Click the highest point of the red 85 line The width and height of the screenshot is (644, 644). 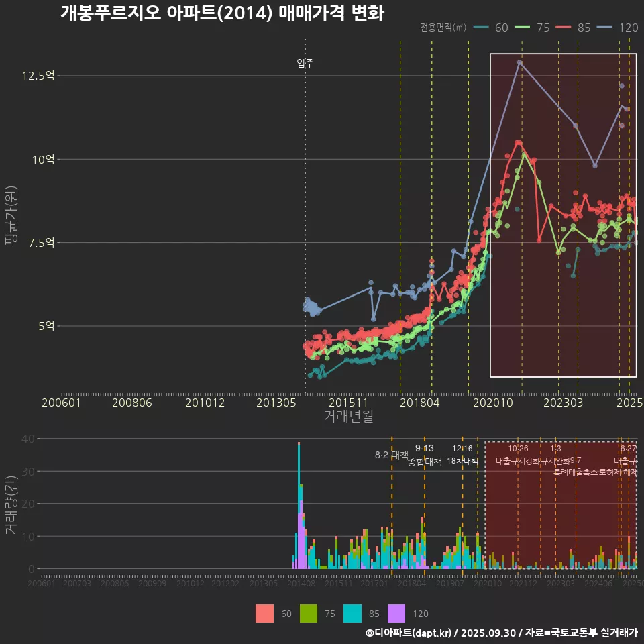point(517,142)
